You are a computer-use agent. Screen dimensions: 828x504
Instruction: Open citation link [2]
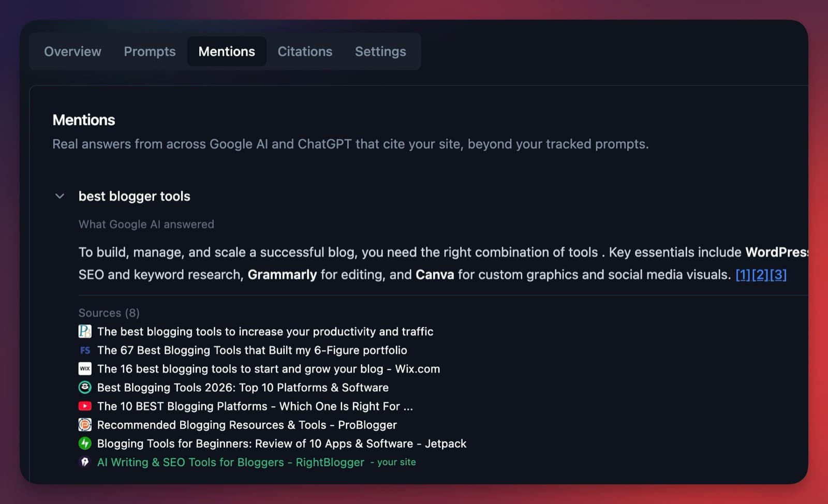[x=760, y=274]
